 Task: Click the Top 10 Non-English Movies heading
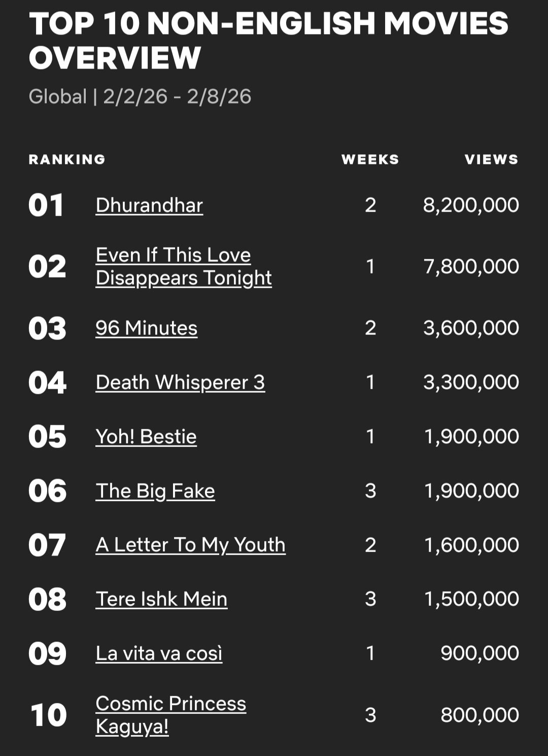click(x=268, y=40)
